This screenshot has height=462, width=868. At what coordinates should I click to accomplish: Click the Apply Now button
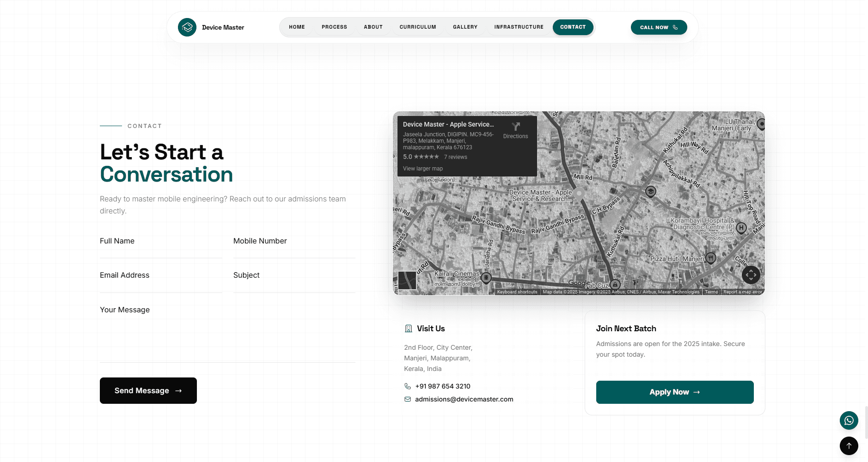click(675, 392)
